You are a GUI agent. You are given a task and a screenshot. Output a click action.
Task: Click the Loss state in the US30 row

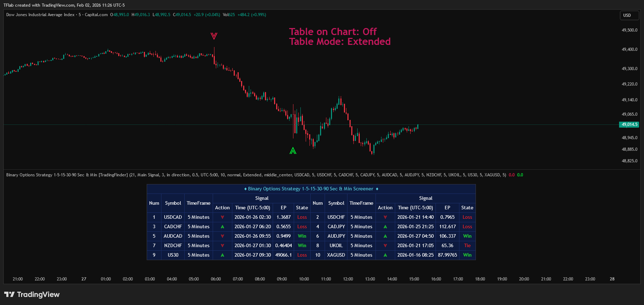[302, 255]
